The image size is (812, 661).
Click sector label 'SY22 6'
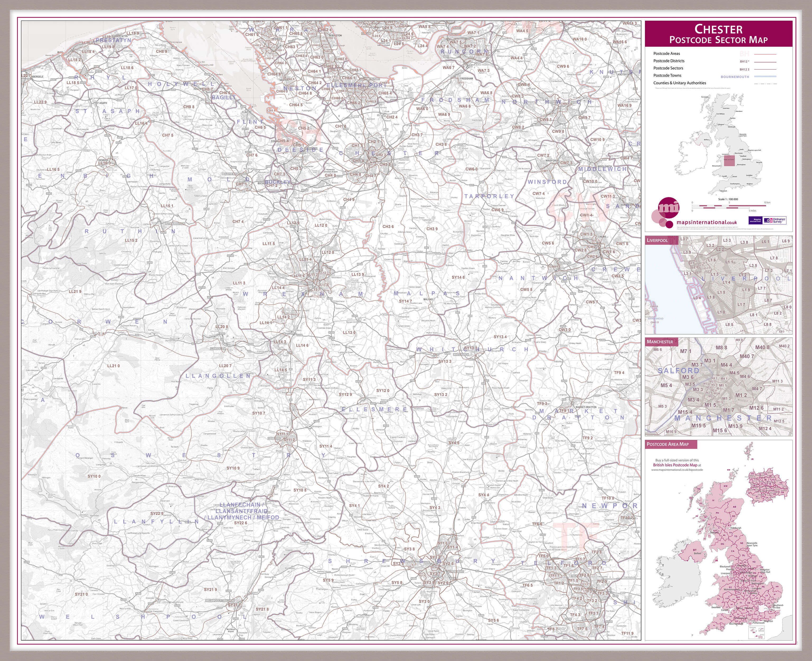[x=241, y=523]
